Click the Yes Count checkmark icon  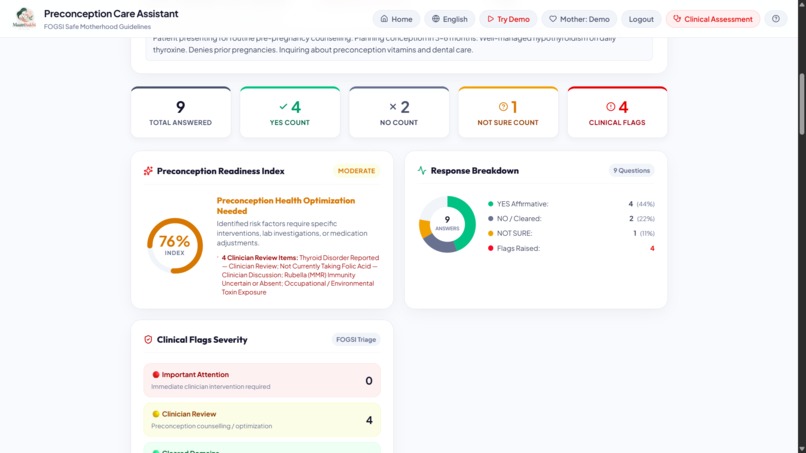[x=283, y=106]
